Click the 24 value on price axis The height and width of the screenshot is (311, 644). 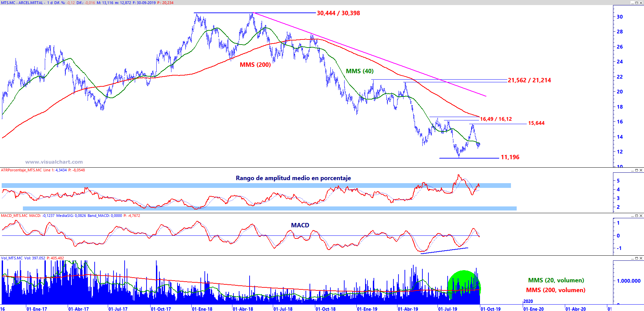pos(620,62)
